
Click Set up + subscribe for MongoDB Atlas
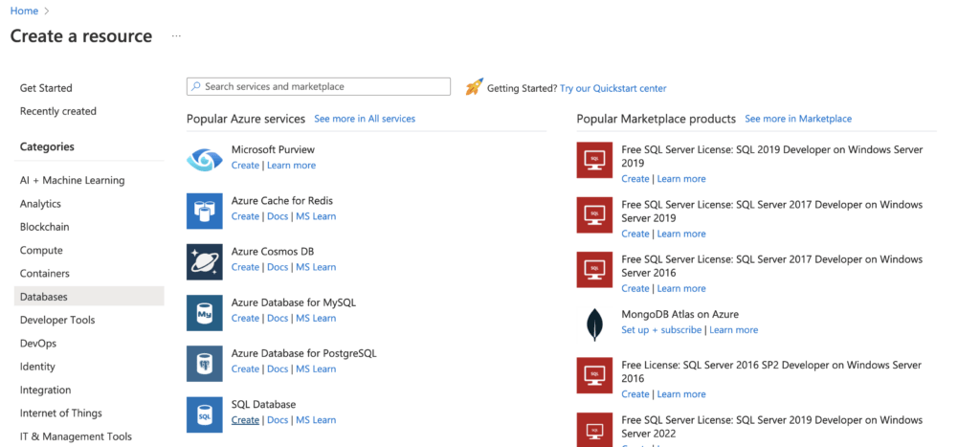[661, 329]
